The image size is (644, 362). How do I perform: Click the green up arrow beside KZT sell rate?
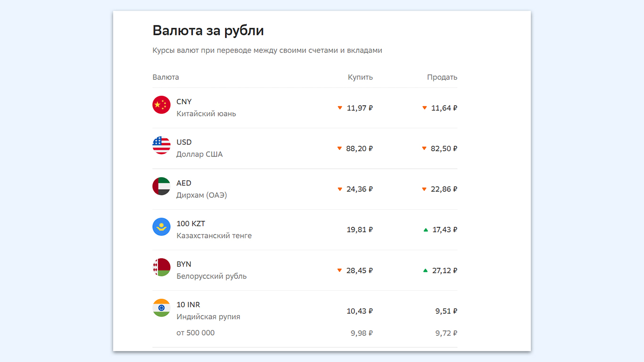pyautogui.click(x=426, y=230)
